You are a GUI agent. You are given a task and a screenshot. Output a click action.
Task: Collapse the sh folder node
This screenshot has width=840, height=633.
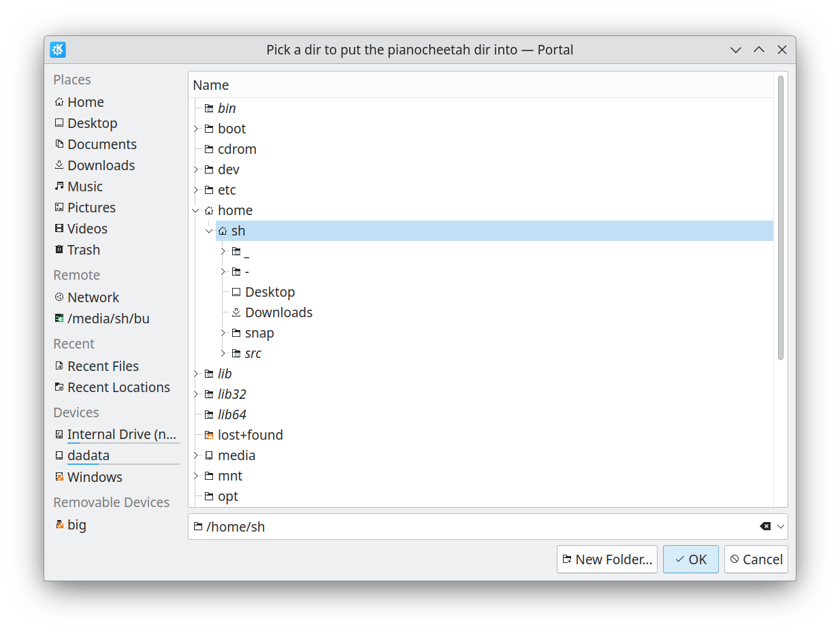tap(209, 231)
